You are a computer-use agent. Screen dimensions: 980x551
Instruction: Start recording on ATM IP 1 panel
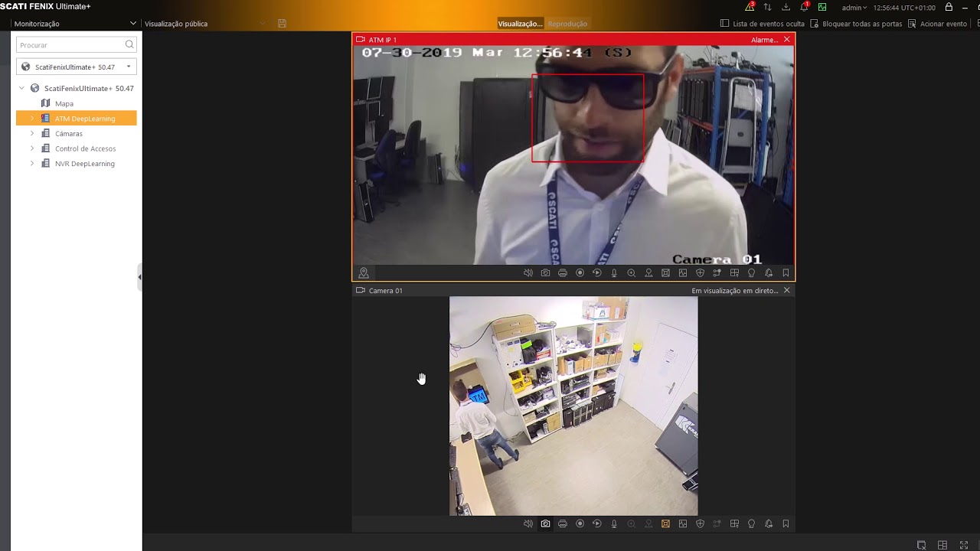point(580,273)
